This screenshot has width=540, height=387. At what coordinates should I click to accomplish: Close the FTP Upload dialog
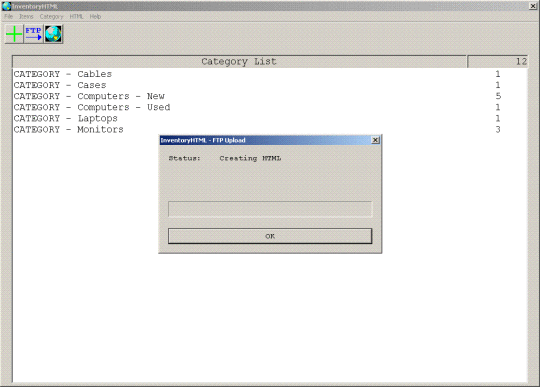click(x=375, y=140)
